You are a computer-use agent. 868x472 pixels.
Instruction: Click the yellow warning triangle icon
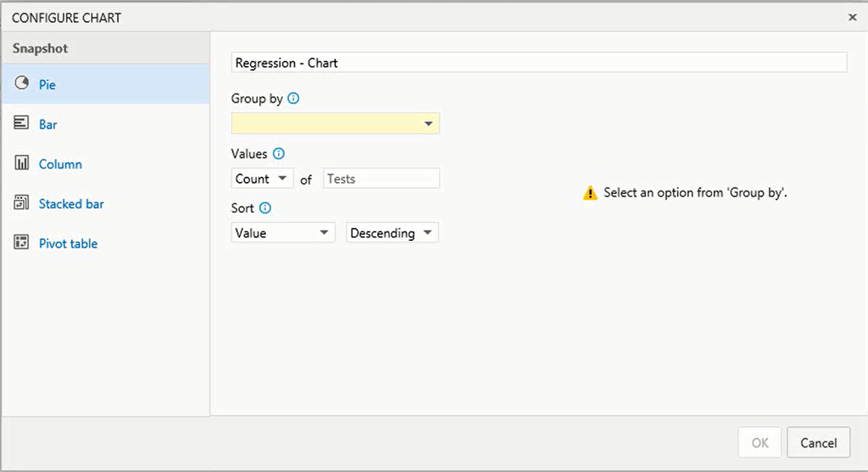tap(590, 192)
